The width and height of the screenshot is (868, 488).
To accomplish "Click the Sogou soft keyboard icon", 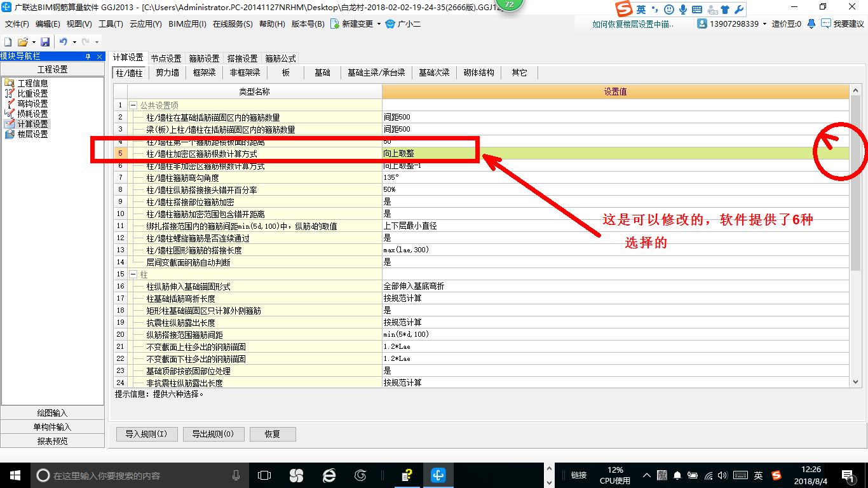I will [697, 10].
